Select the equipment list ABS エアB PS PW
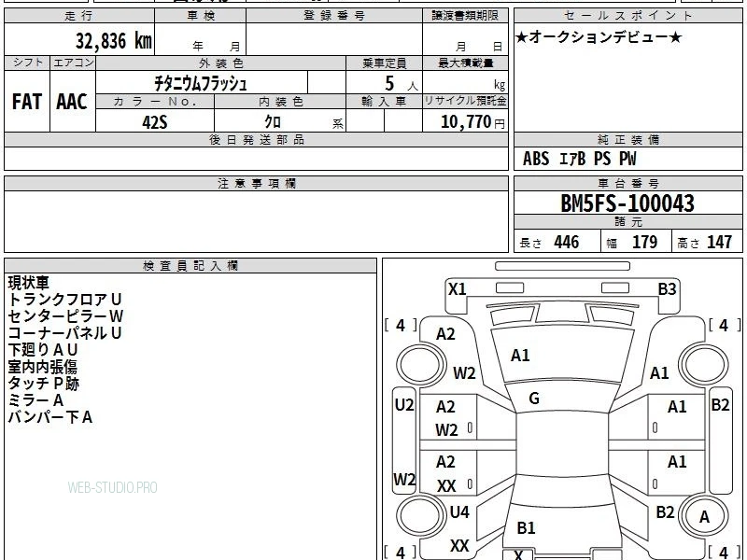The width and height of the screenshot is (747, 560). 579,159
